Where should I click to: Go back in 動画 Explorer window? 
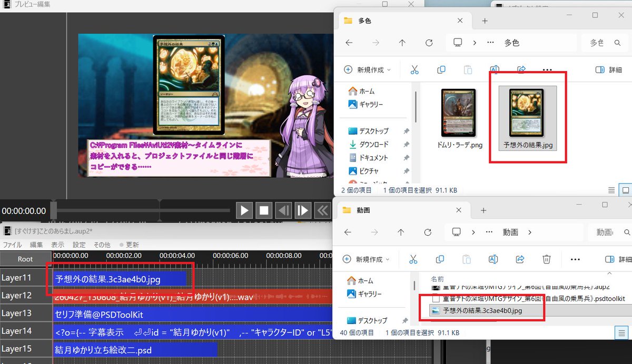click(x=348, y=232)
